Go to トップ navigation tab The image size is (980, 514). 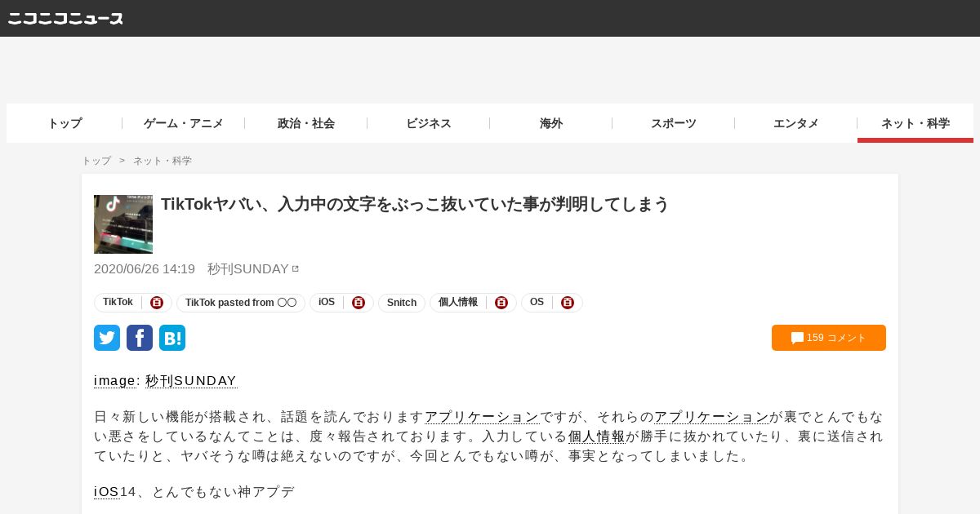pos(65,123)
